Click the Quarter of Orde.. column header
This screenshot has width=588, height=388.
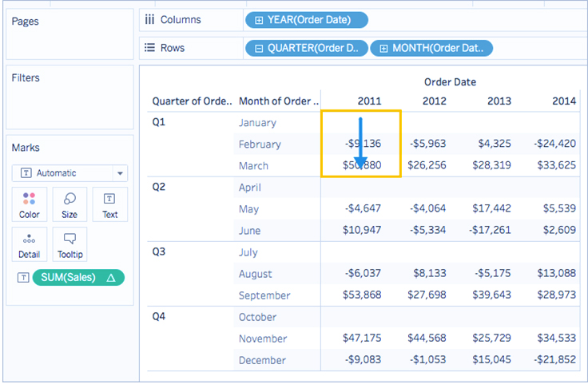coord(192,101)
